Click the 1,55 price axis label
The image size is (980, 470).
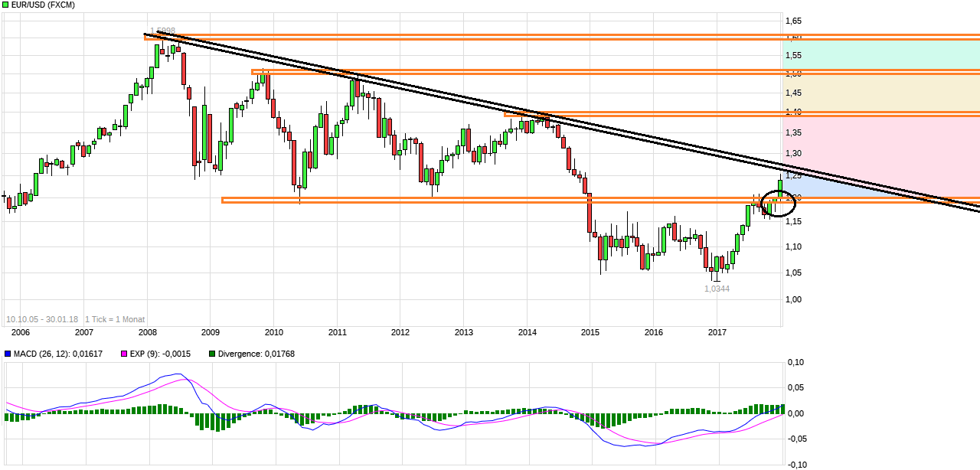click(793, 56)
